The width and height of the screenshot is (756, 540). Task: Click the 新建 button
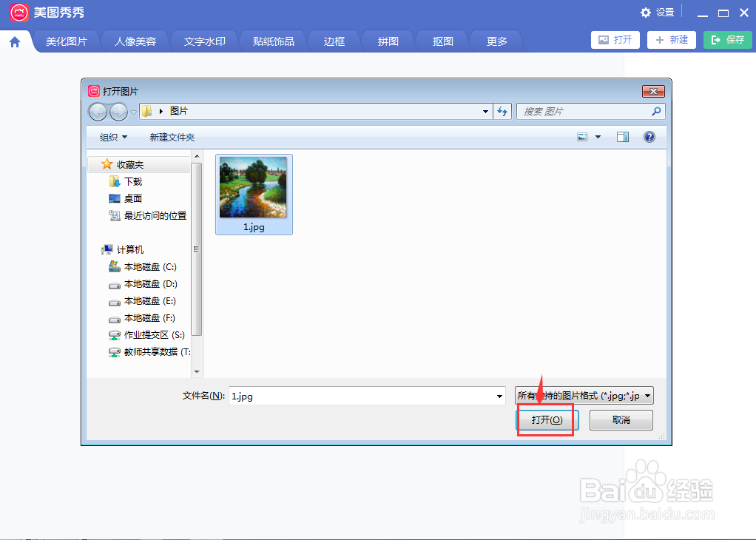click(672, 40)
